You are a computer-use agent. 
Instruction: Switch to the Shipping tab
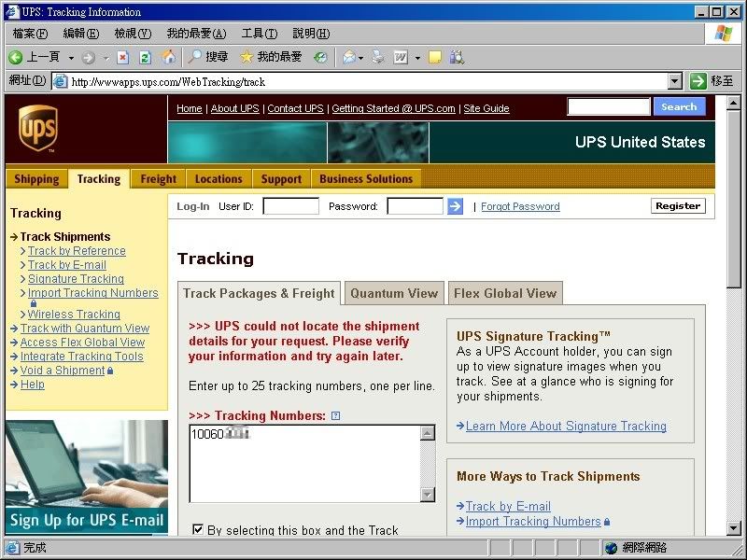[36, 179]
